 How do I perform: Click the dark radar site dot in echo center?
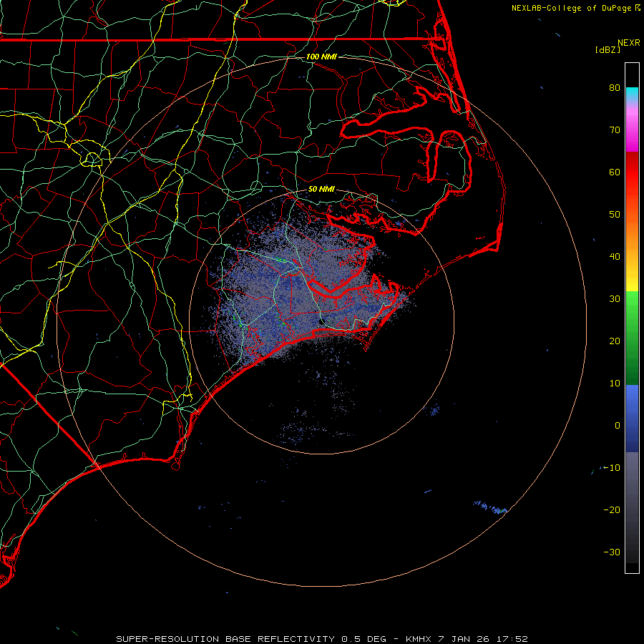coord(321,323)
